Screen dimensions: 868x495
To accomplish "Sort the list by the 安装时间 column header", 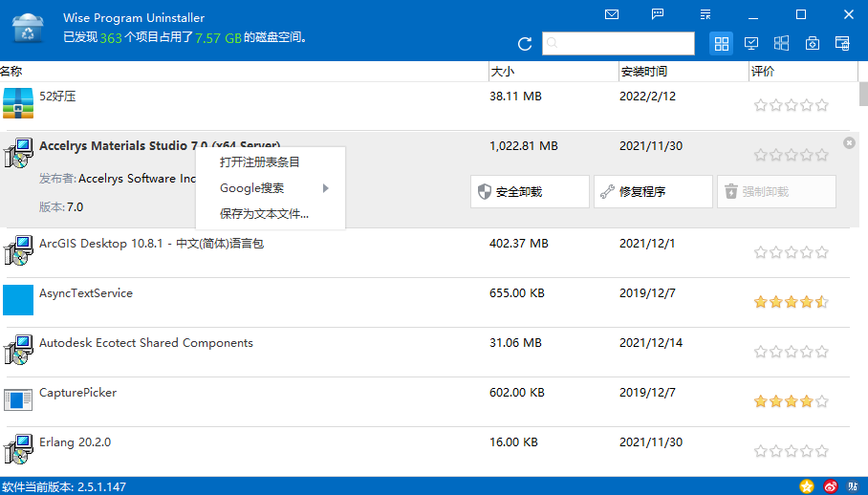I will coord(681,72).
